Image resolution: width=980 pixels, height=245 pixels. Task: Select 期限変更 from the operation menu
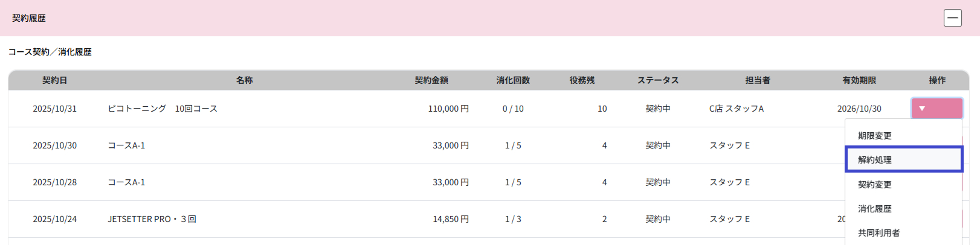click(874, 136)
